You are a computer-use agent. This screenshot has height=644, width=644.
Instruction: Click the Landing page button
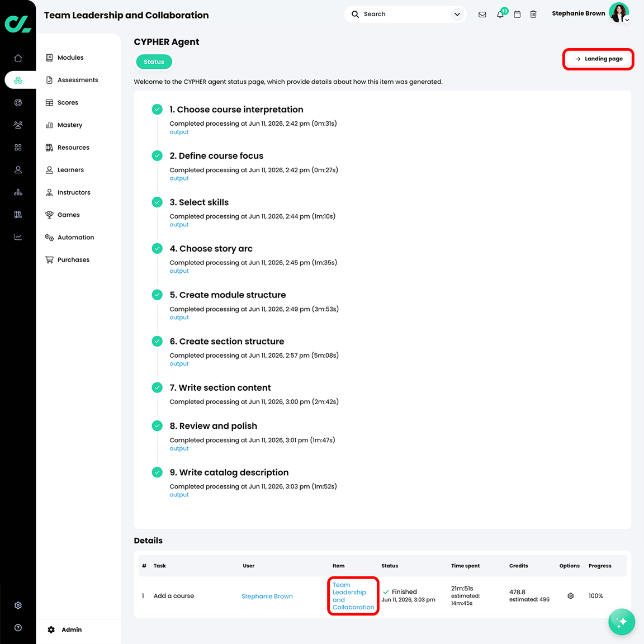pyautogui.click(x=598, y=59)
